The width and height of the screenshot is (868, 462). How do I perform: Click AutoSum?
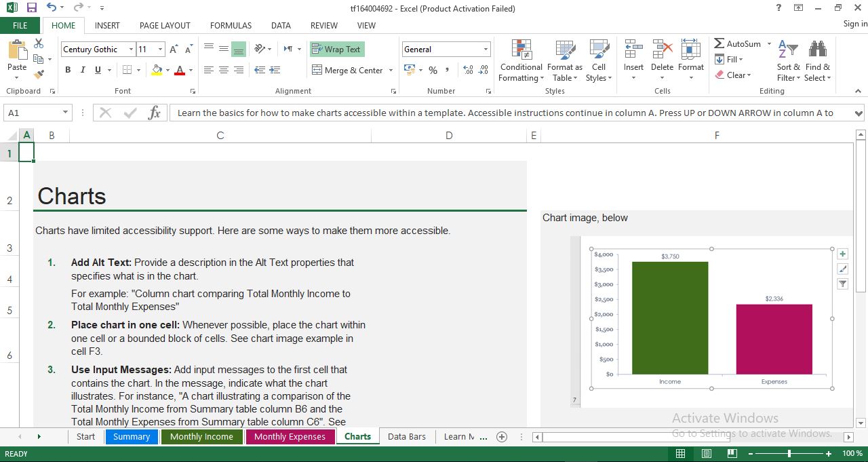tap(738, 43)
